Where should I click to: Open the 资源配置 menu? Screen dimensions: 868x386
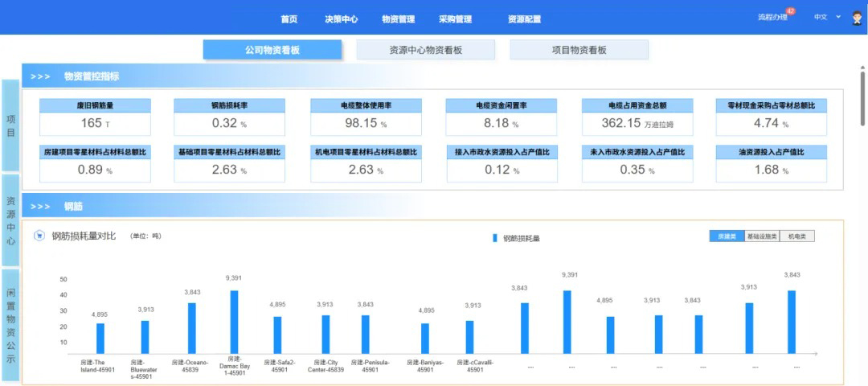point(524,18)
